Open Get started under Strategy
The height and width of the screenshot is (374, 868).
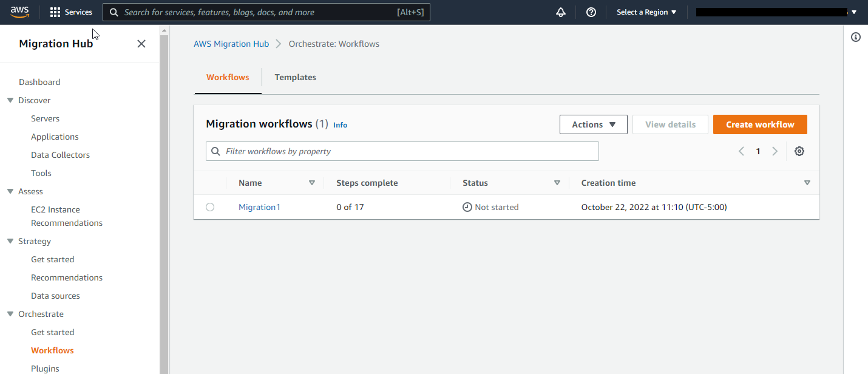coord(52,259)
